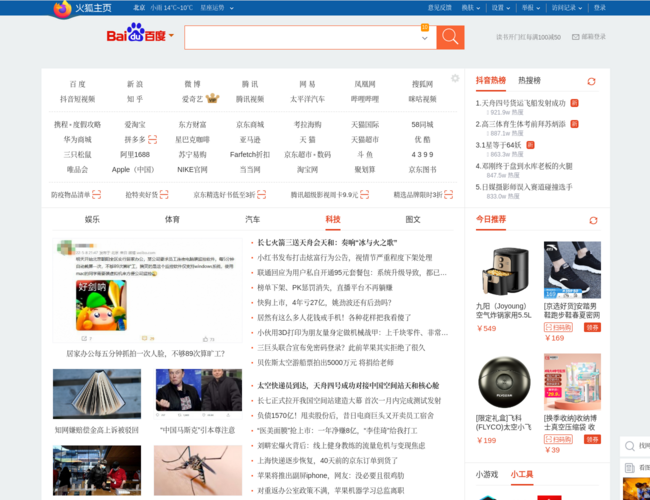Click the Baidu 百度 logo
This screenshot has width=650, height=500.
136,33
